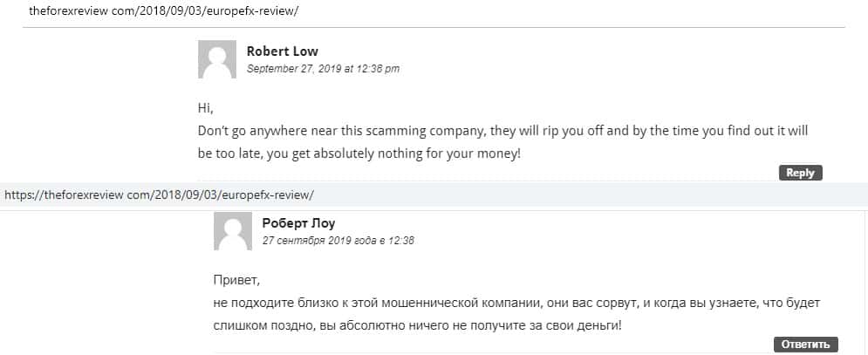Open the Robert Low author name

[x=282, y=51]
